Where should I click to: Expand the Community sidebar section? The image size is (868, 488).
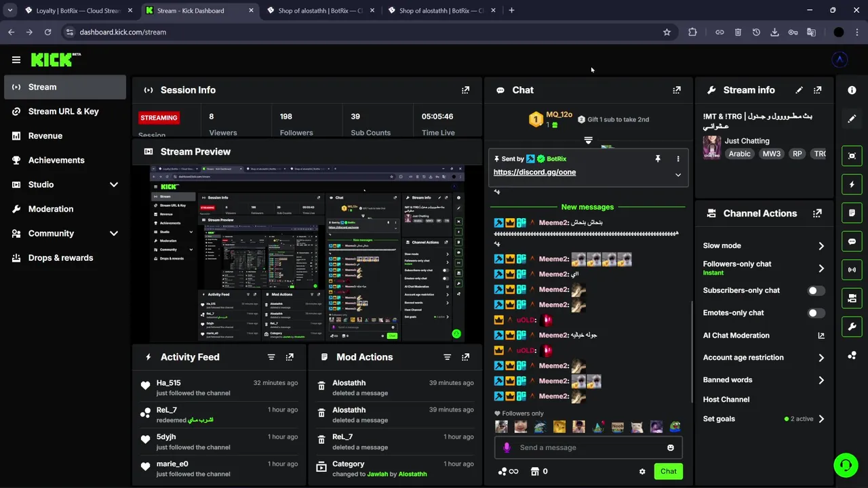114,233
